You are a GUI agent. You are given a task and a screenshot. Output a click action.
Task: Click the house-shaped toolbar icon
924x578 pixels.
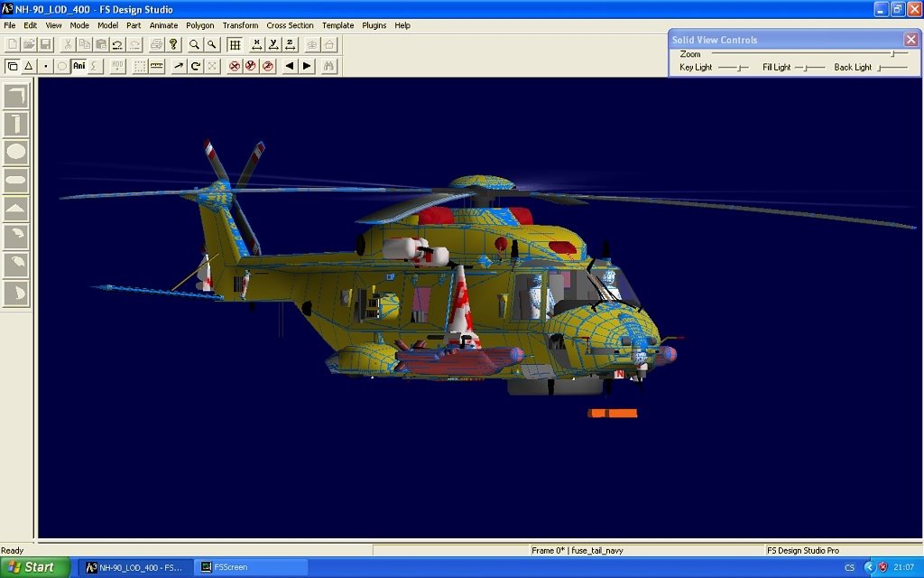[x=329, y=44]
